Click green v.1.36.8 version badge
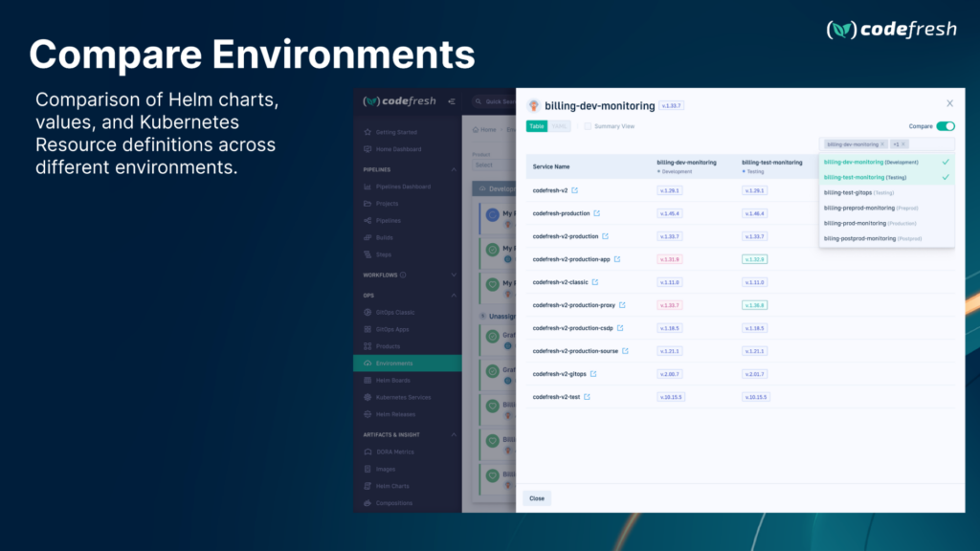The height and width of the screenshot is (551, 980). [x=754, y=305]
